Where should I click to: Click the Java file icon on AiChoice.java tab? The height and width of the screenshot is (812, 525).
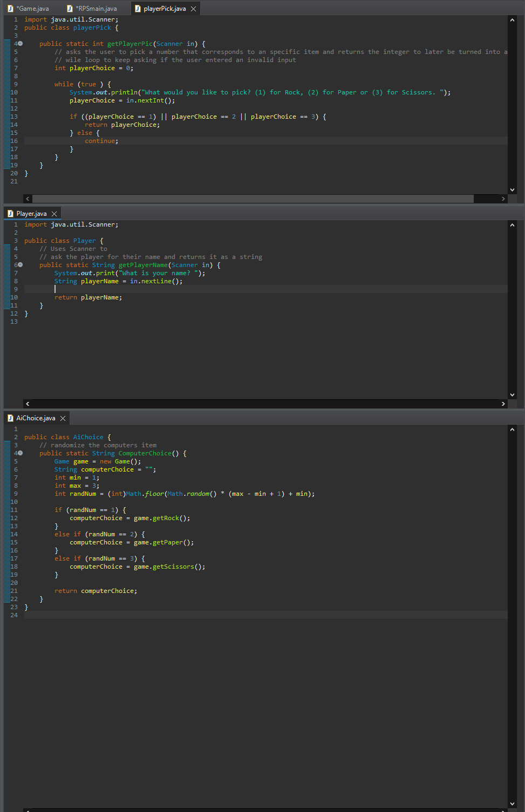[x=10, y=418]
